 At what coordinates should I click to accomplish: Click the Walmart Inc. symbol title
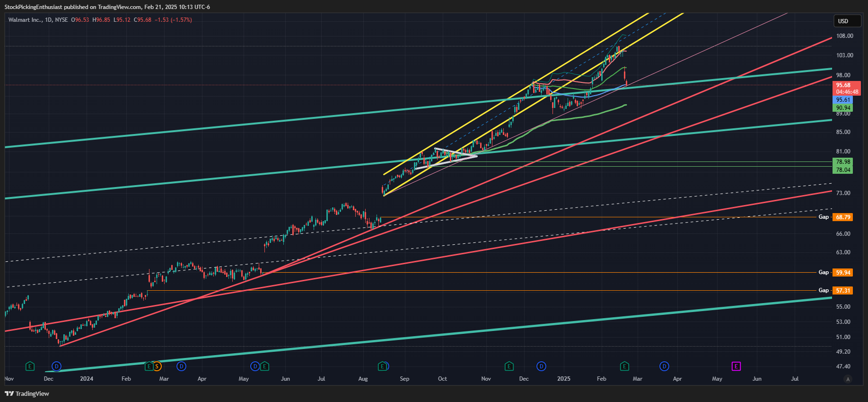tap(25, 20)
